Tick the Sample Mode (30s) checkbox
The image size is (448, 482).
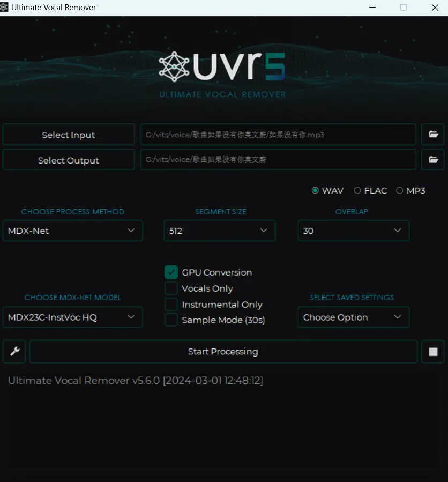171,320
